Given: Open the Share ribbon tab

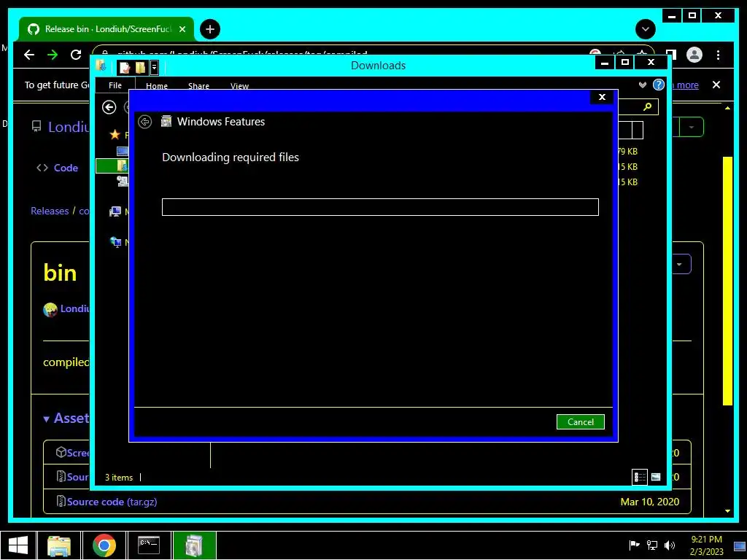Looking at the screenshot, I should [198, 86].
